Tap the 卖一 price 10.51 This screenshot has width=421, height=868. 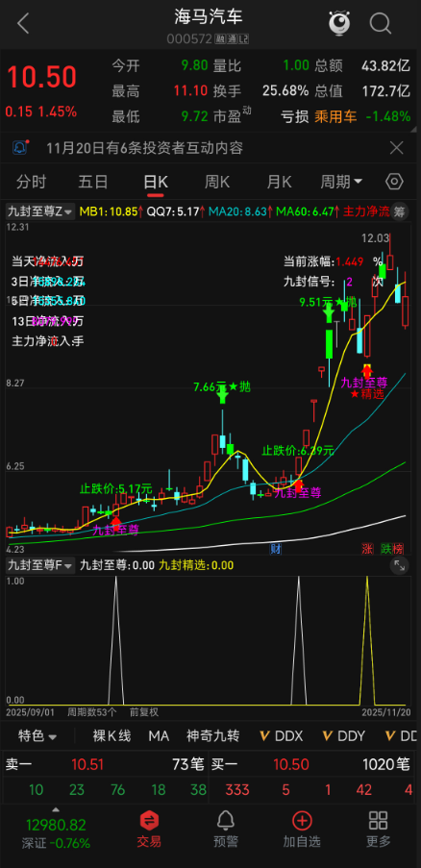coord(87,765)
